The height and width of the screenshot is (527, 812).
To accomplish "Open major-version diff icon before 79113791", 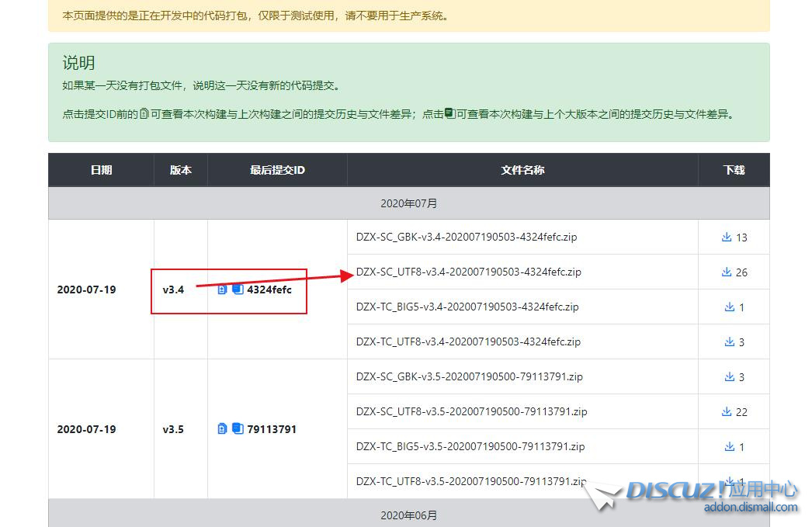I will [x=238, y=429].
